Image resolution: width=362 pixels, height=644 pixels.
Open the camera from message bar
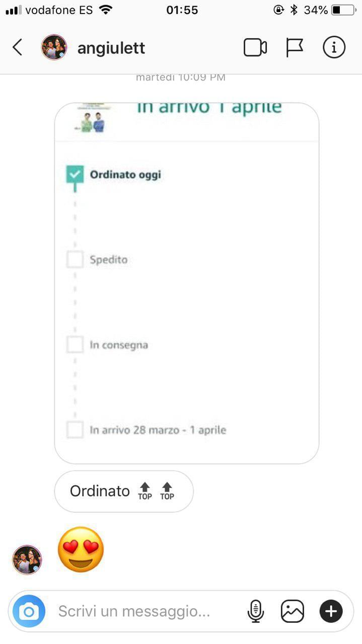29,611
